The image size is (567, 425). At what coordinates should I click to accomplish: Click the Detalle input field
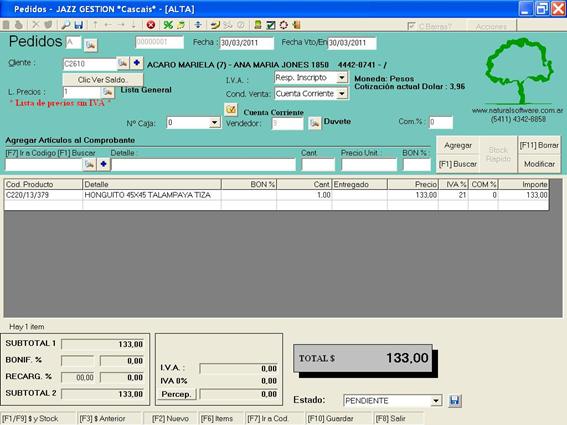(204, 165)
